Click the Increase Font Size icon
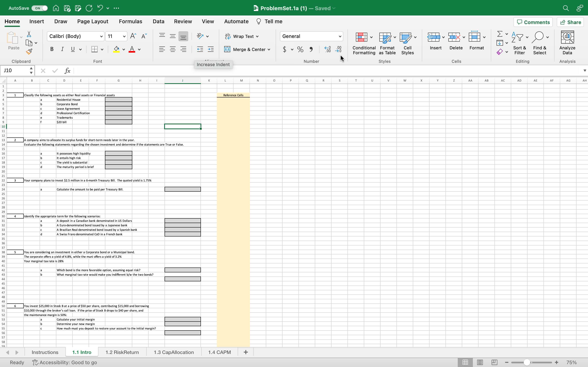Screen dimensions: 588x367 click(133, 36)
